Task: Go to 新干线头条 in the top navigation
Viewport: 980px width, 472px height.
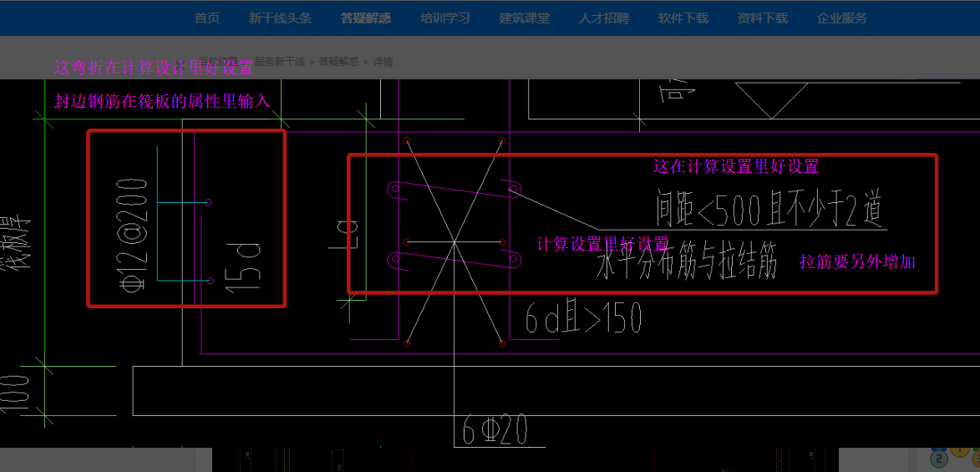Action: point(280,18)
